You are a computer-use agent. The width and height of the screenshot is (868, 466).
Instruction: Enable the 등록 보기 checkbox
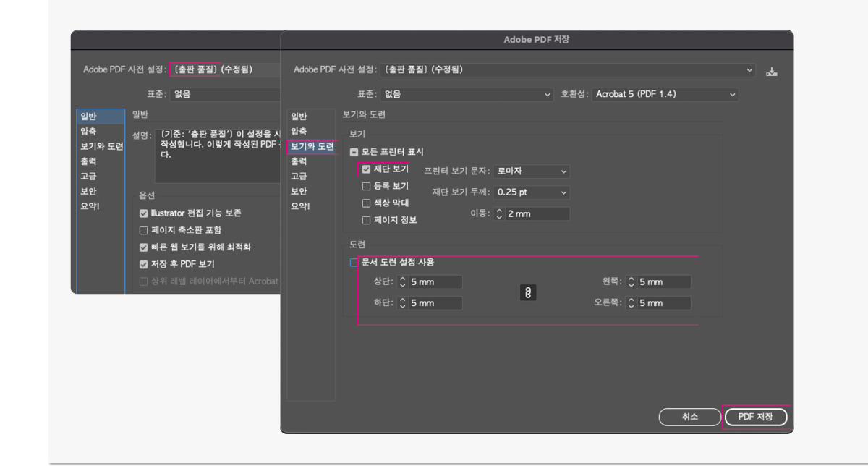pos(366,186)
